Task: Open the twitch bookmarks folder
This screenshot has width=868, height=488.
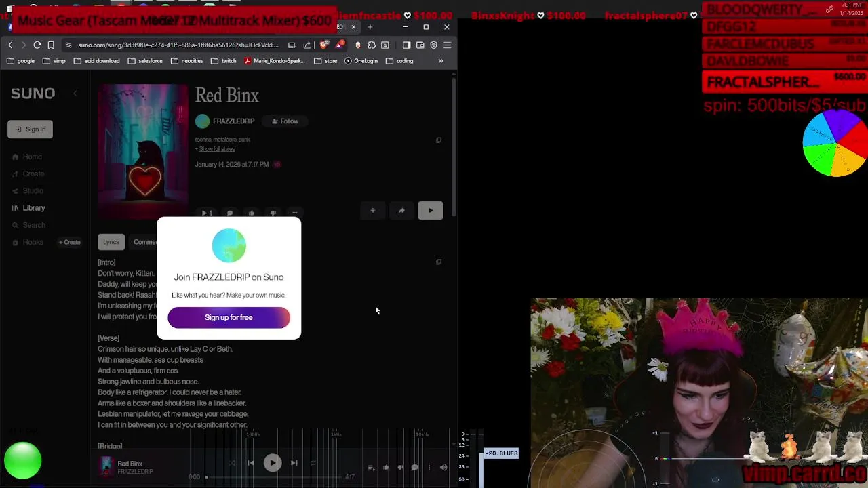Action: tap(223, 61)
